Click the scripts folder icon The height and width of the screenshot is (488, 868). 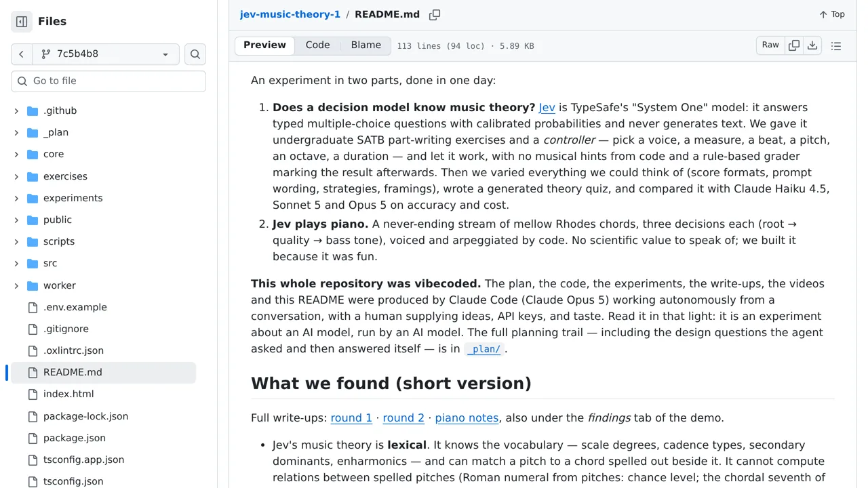click(x=33, y=242)
